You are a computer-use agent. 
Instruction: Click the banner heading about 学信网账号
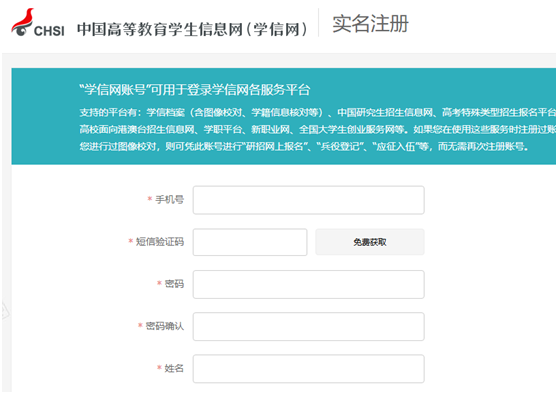[x=195, y=90]
